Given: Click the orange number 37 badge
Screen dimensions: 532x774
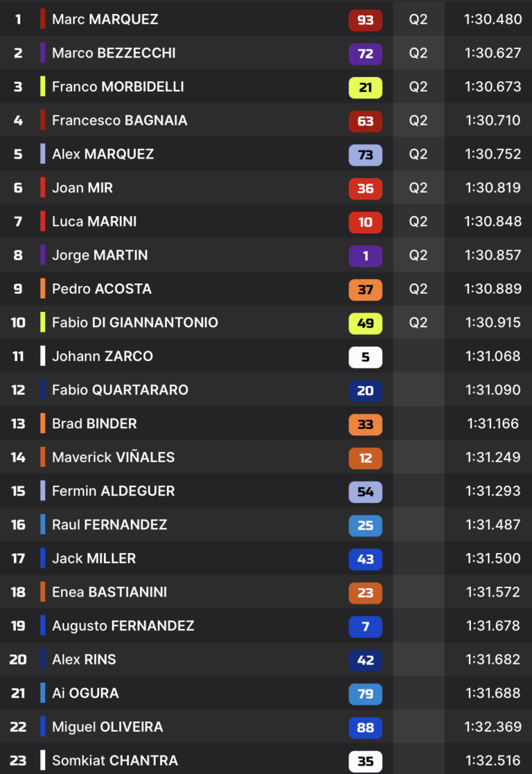Looking at the screenshot, I should tap(365, 289).
